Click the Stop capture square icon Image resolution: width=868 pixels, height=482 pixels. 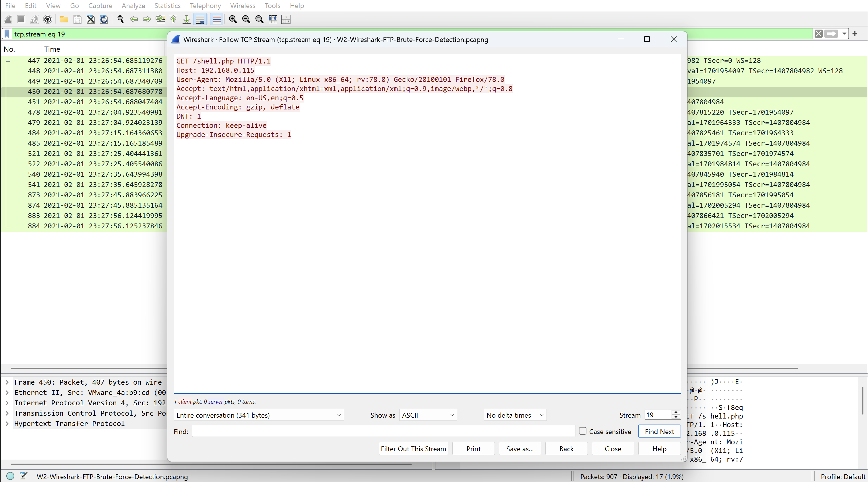[x=21, y=19]
